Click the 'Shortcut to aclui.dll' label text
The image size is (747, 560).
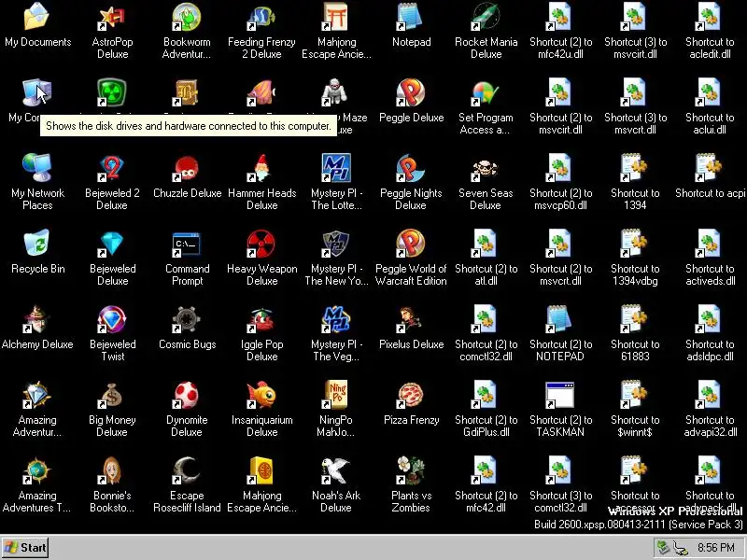pyautogui.click(x=710, y=123)
